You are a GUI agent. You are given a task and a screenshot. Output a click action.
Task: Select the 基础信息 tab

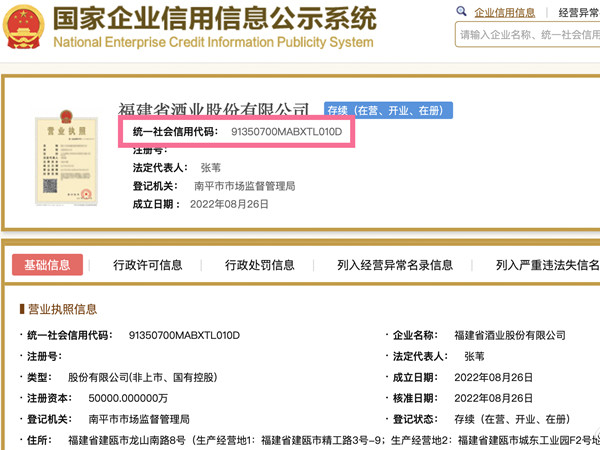(x=47, y=265)
